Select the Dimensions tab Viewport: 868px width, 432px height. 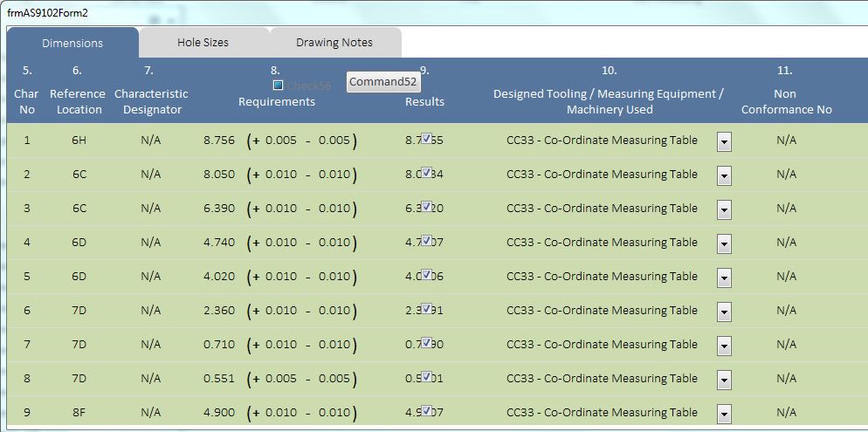point(72,43)
